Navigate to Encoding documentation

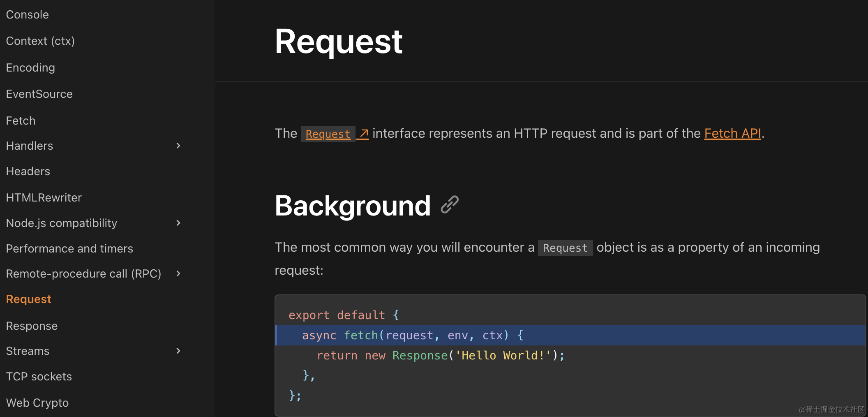[30, 67]
